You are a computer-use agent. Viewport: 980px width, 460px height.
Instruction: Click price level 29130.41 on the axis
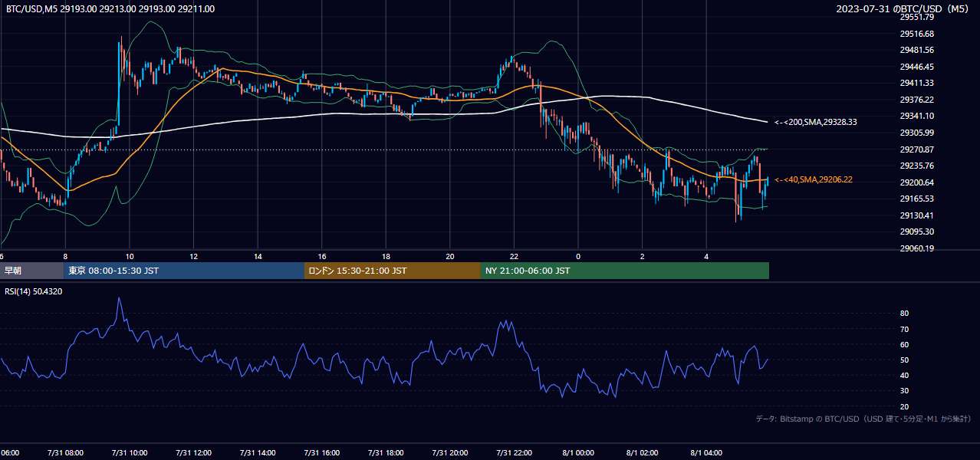(x=916, y=215)
